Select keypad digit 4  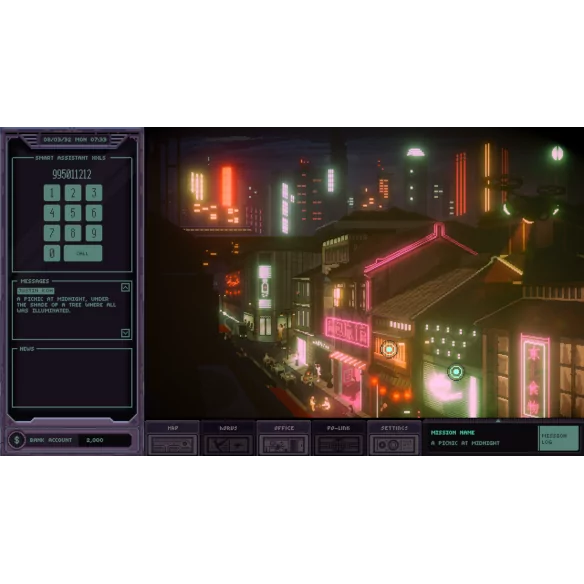[52, 213]
